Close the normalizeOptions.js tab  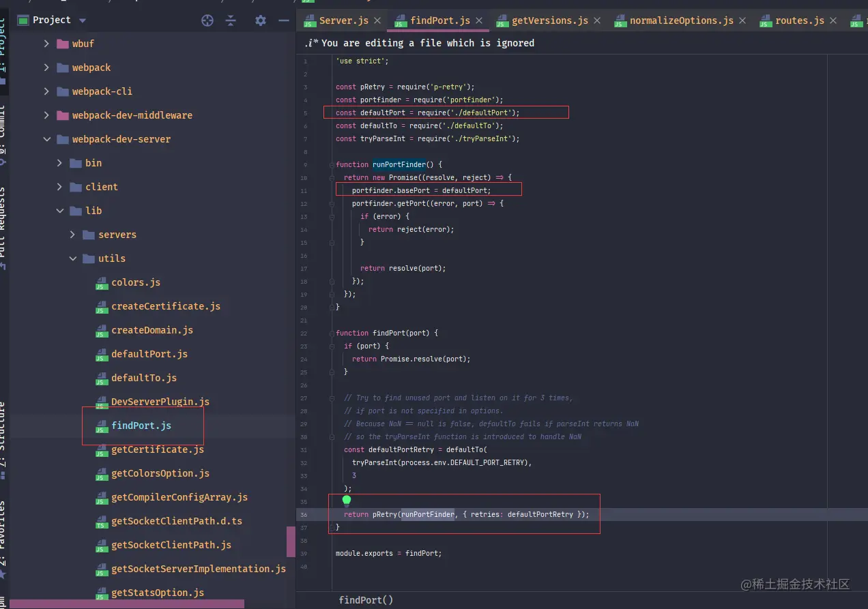pos(742,21)
